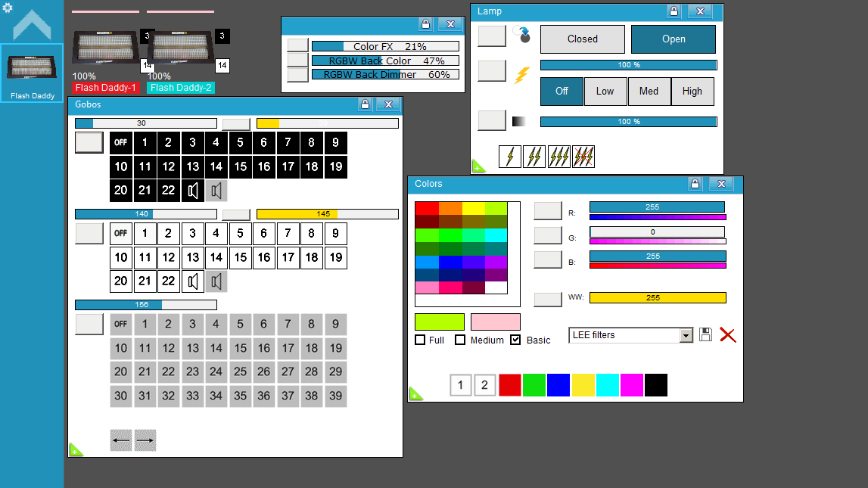868x488 pixels.
Task: Click the black-background speaker icon in Gobos
Action: (193, 191)
